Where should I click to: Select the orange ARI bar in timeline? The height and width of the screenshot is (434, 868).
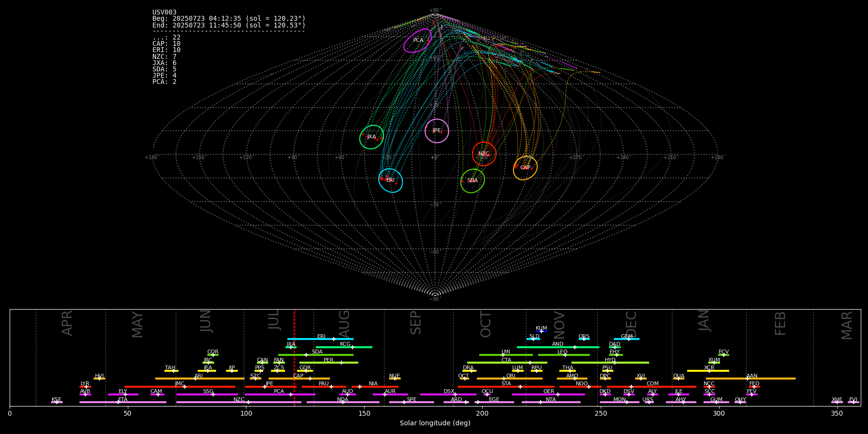(200, 379)
